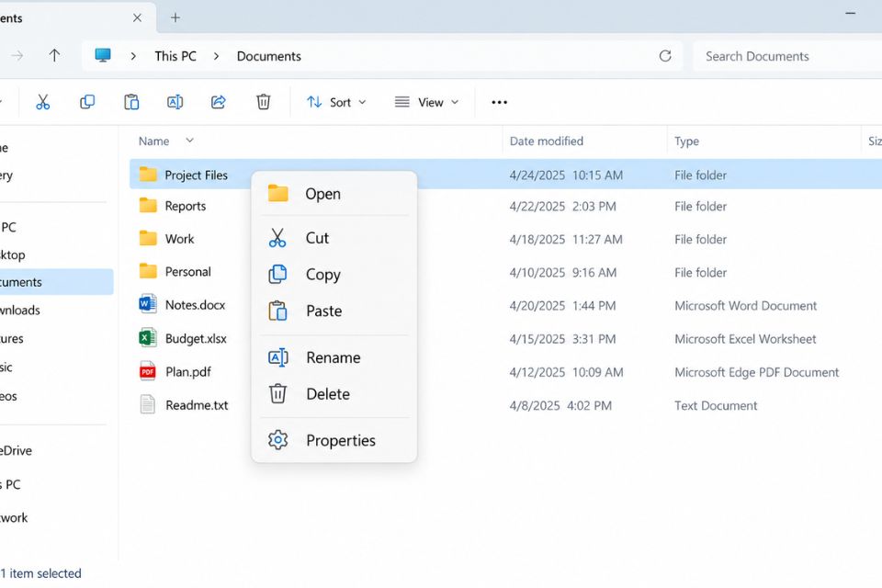
Task: Open the See more ellipsis menu
Action: coord(500,102)
